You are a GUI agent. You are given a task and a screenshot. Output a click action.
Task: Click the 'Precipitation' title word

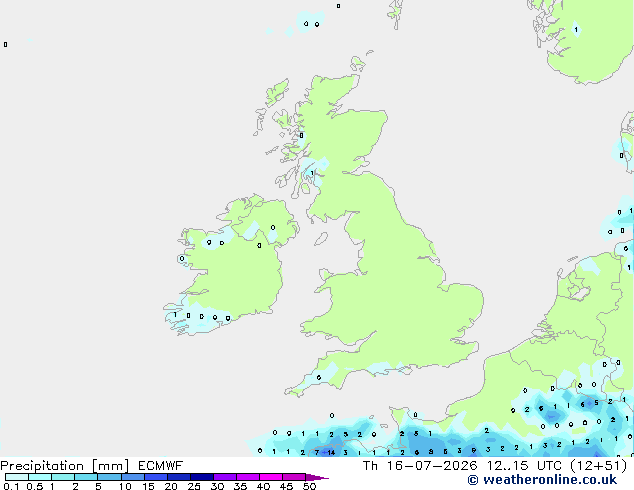(x=42, y=466)
